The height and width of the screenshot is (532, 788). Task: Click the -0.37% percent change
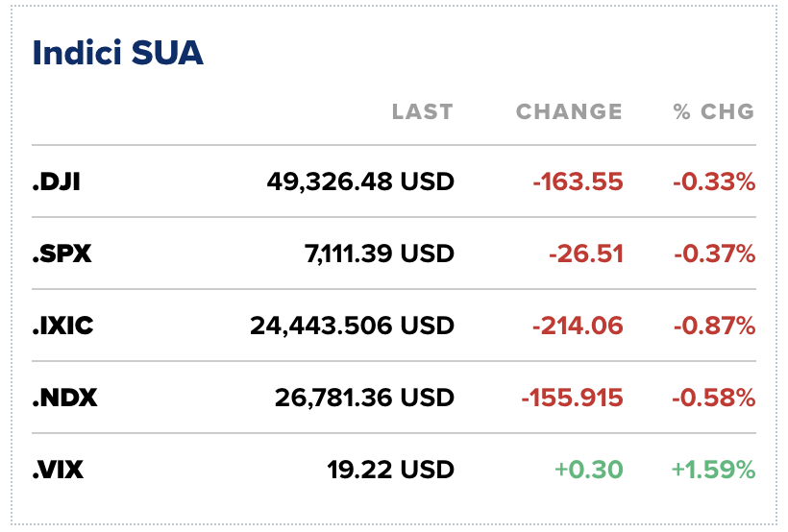[712, 254]
